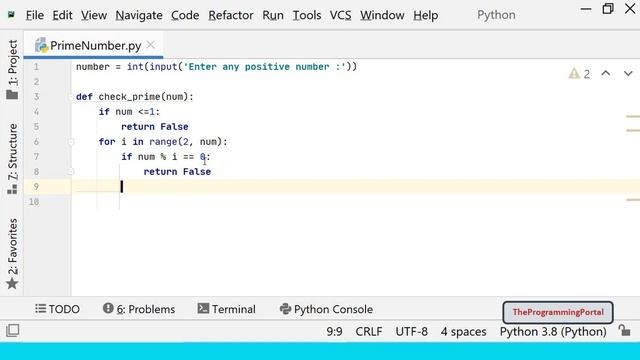The width and height of the screenshot is (640, 360).
Task: Open the TODO tool window
Action: 57,309
